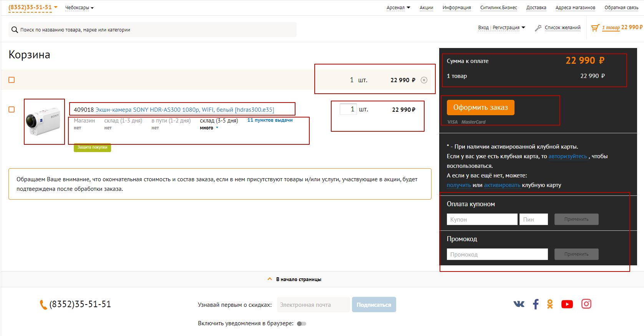The height and width of the screenshot is (336, 644).
Task: Apply the promo code with its Применить button
Action: (x=576, y=254)
